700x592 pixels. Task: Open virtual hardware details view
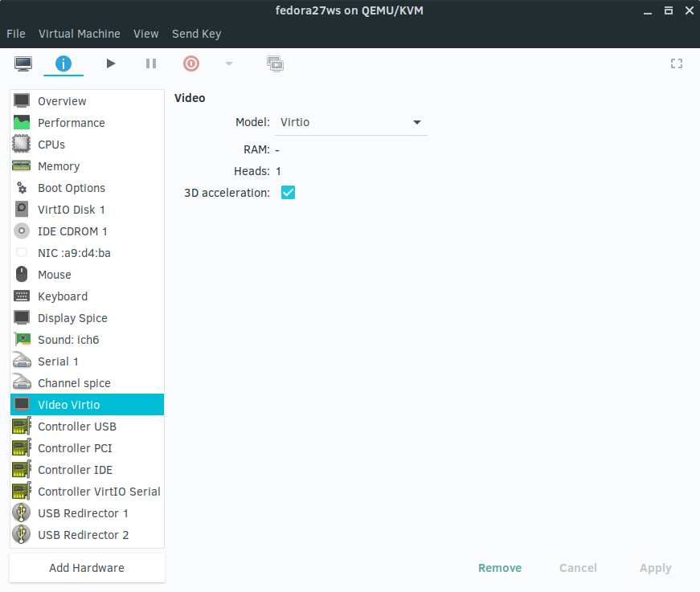click(63, 63)
